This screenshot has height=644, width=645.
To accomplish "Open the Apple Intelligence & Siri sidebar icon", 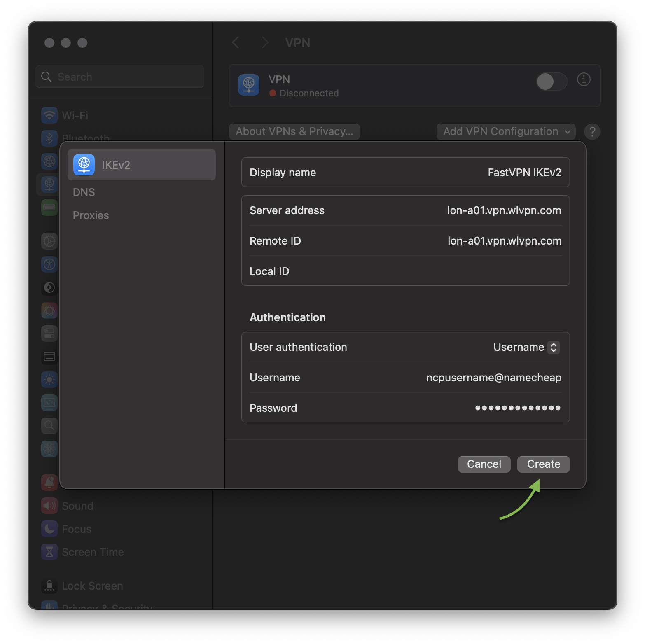I will click(49, 310).
